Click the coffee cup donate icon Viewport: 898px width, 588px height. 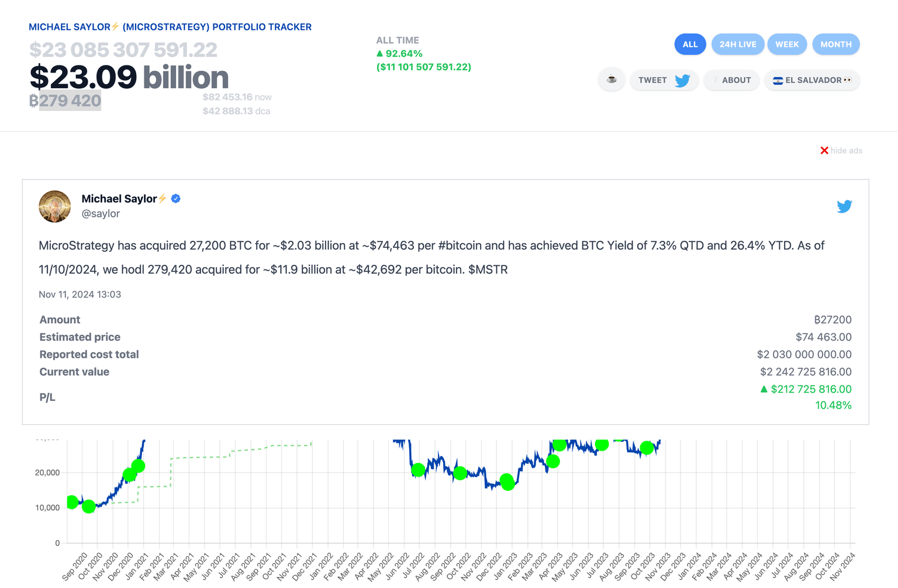point(612,79)
